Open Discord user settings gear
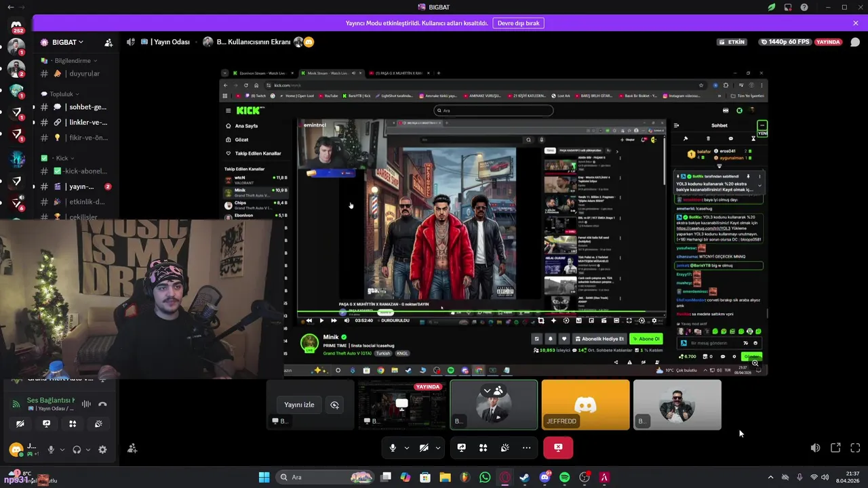 pos(102,449)
